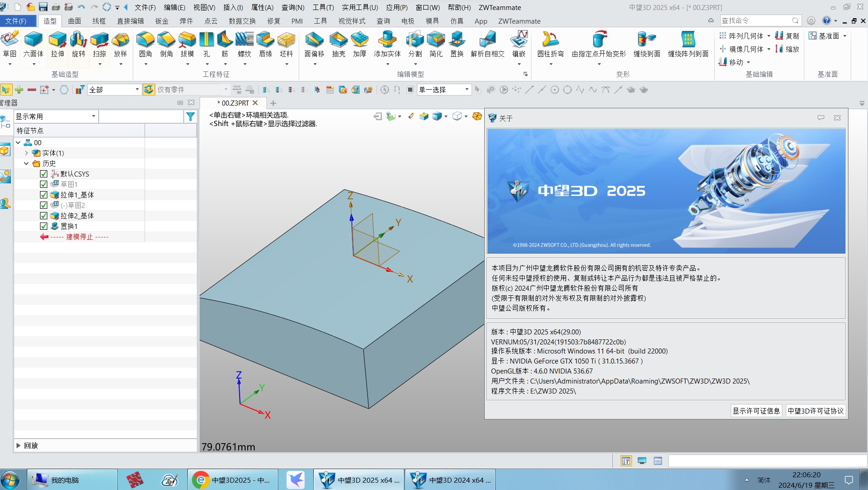Select the 拔模 draft tool
The image size is (868, 490).
click(187, 44)
